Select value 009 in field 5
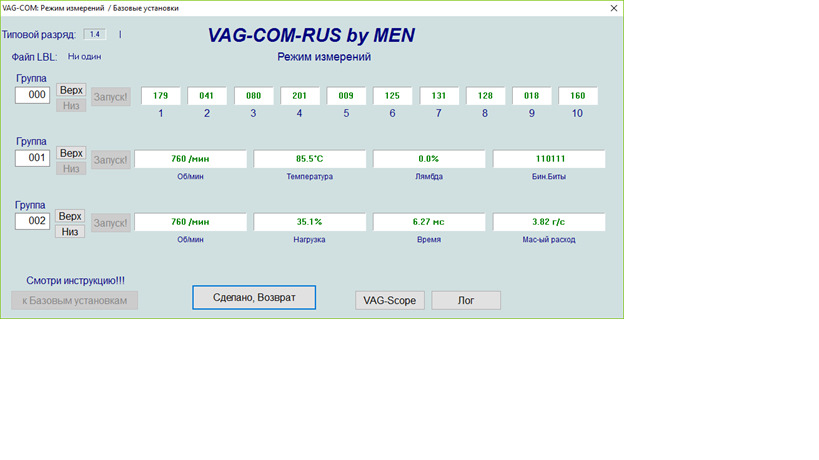819x460 pixels. 346,96
